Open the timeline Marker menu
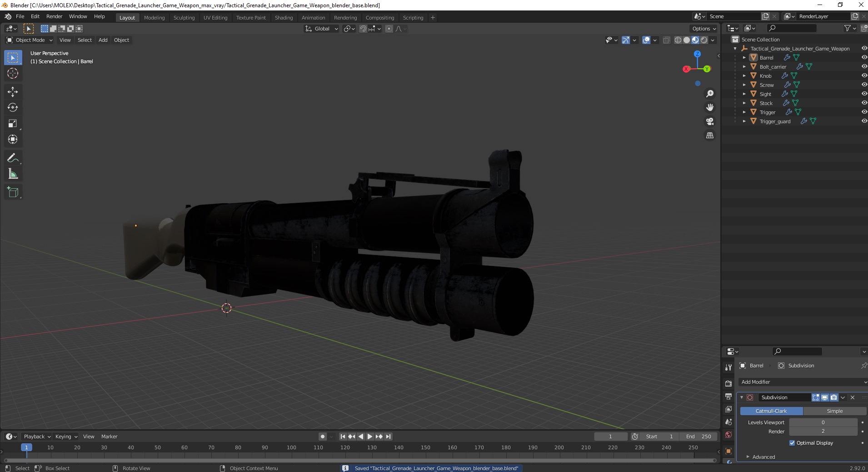This screenshot has width=868, height=472. [x=109, y=437]
